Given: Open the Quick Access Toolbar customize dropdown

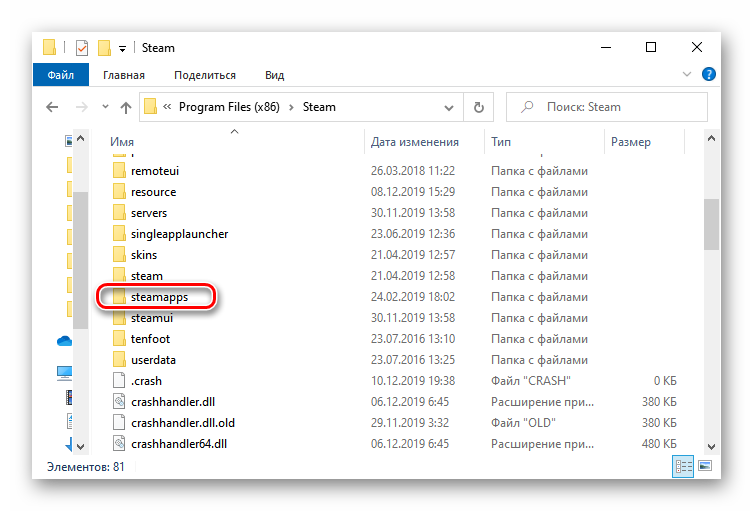Looking at the screenshot, I should 122,48.
